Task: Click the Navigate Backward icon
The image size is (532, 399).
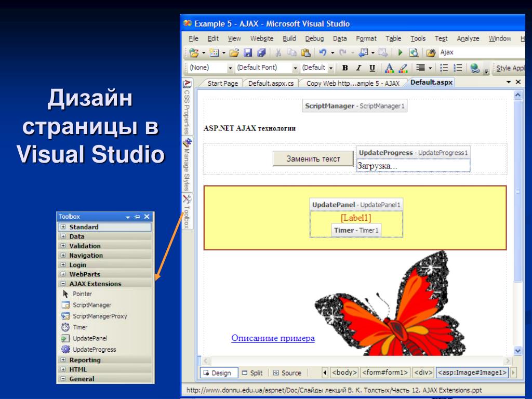Action: (363, 52)
